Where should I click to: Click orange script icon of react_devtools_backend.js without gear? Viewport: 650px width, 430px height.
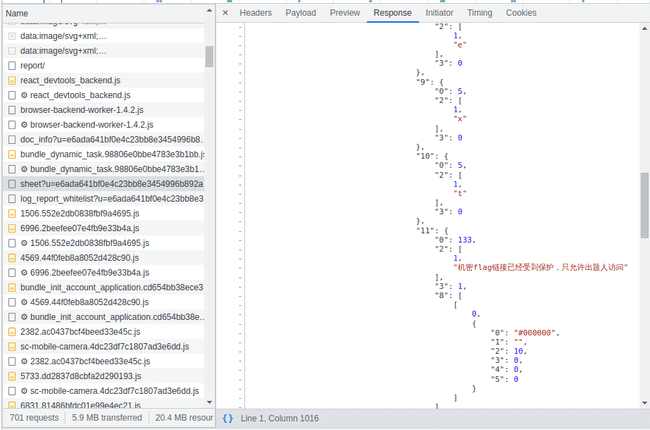pyautogui.click(x=12, y=80)
